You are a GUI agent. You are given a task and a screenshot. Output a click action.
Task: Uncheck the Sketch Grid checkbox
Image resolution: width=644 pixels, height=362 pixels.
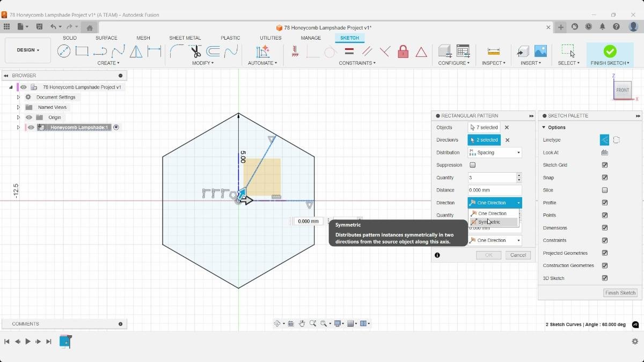[605, 165]
